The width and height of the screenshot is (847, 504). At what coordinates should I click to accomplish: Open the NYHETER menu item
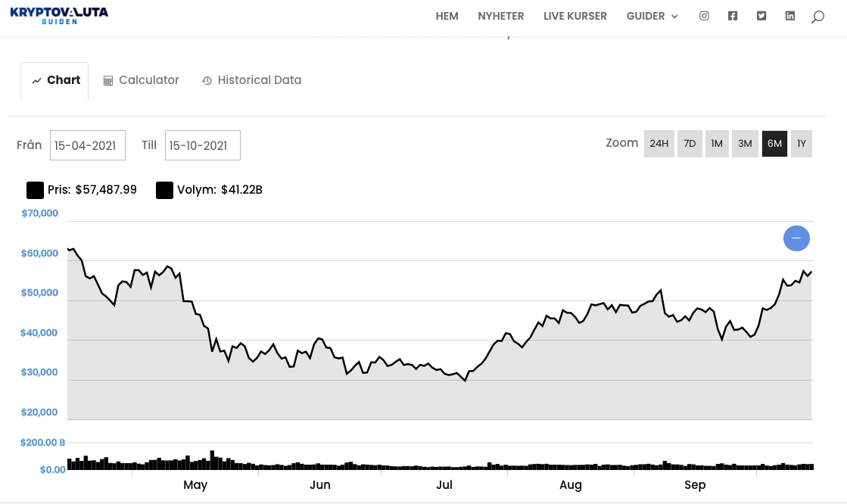tap(500, 15)
